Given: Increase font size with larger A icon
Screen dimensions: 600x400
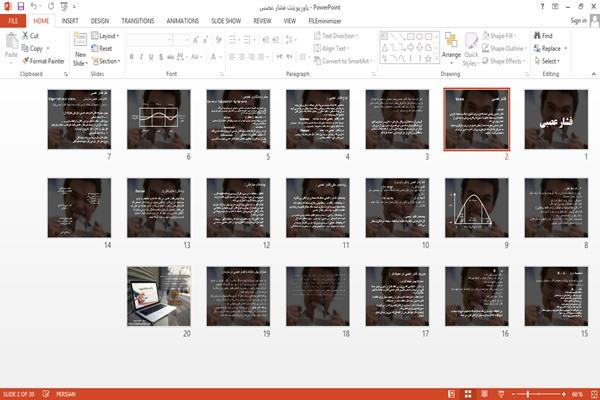Looking at the screenshot, I should pos(196,40).
